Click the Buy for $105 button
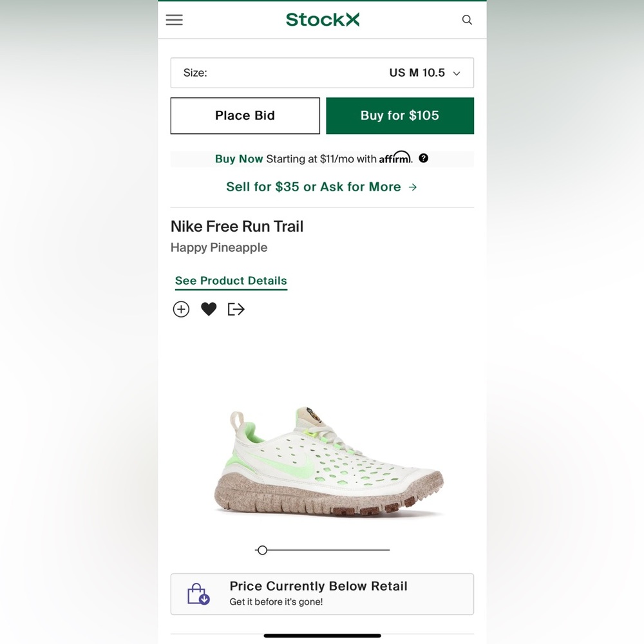Screen dimensions: 644x644 (x=400, y=116)
